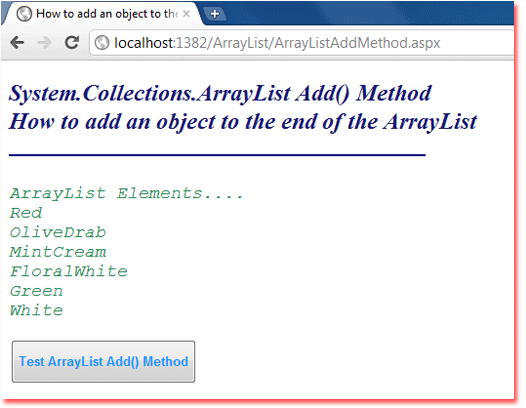Viewport: 526px width, 408px height.
Task: Close the 'How to add an object' tab
Action: tap(187, 14)
